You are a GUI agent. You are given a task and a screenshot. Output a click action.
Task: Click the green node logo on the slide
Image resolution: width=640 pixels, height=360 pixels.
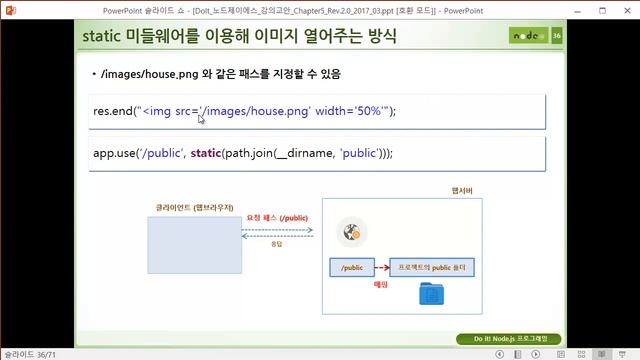pyautogui.click(x=529, y=36)
